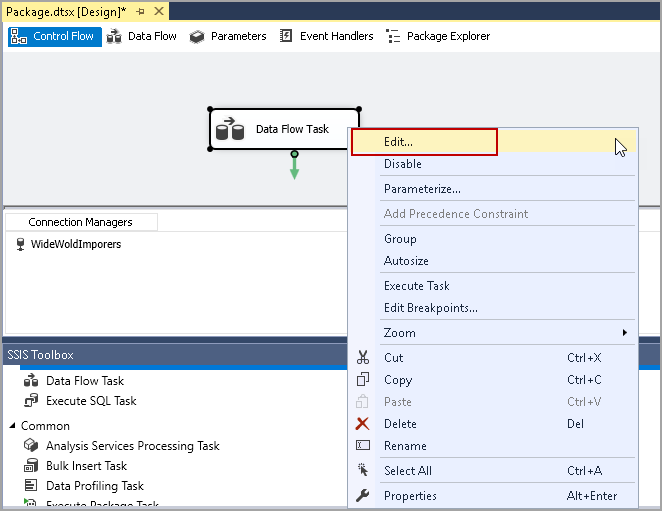The image size is (662, 511).
Task: Open the Event Handlers tab
Action: click(x=327, y=36)
